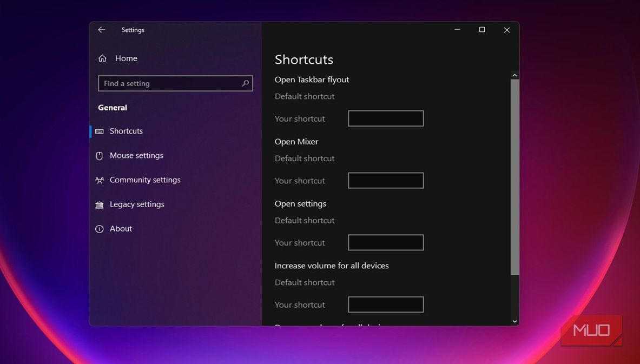Click the mouse icon beside Mouse settings
Screen dimensions: 640x364
99,156
